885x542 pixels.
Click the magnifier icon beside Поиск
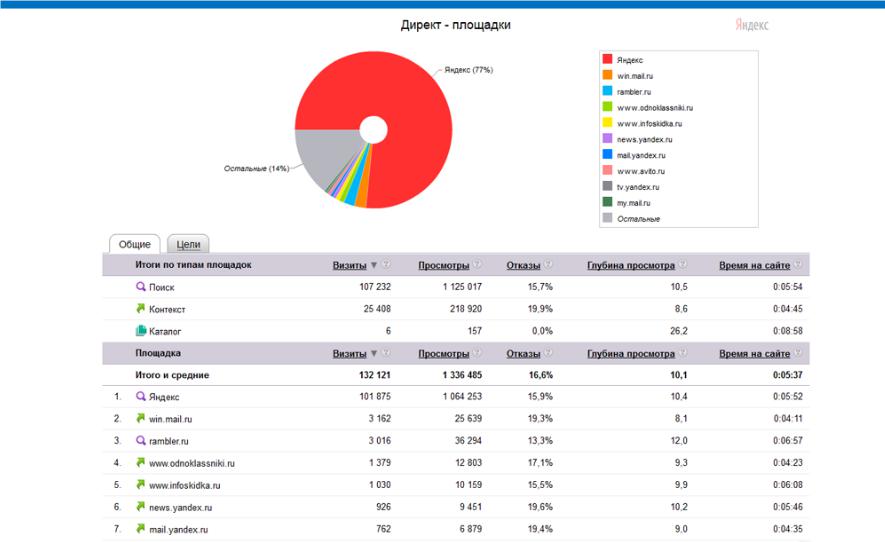[x=141, y=286]
